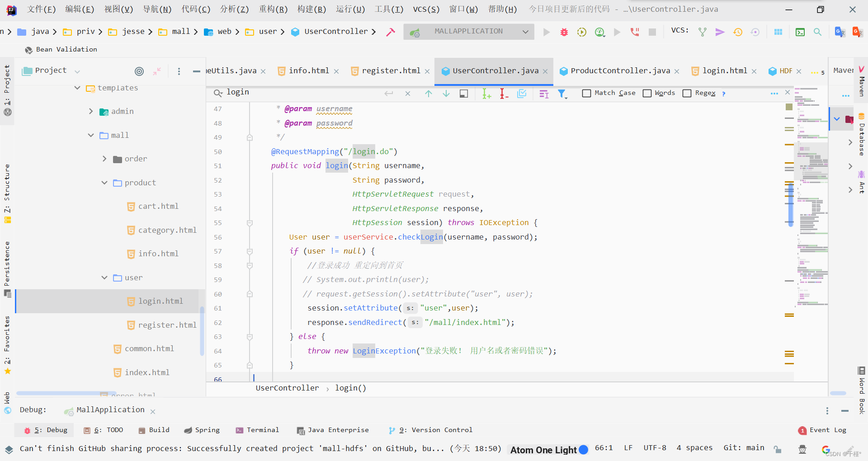The height and width of the screenshot is (461, 868).
Task: Stop the running process square icon
Action: [652, 32]
